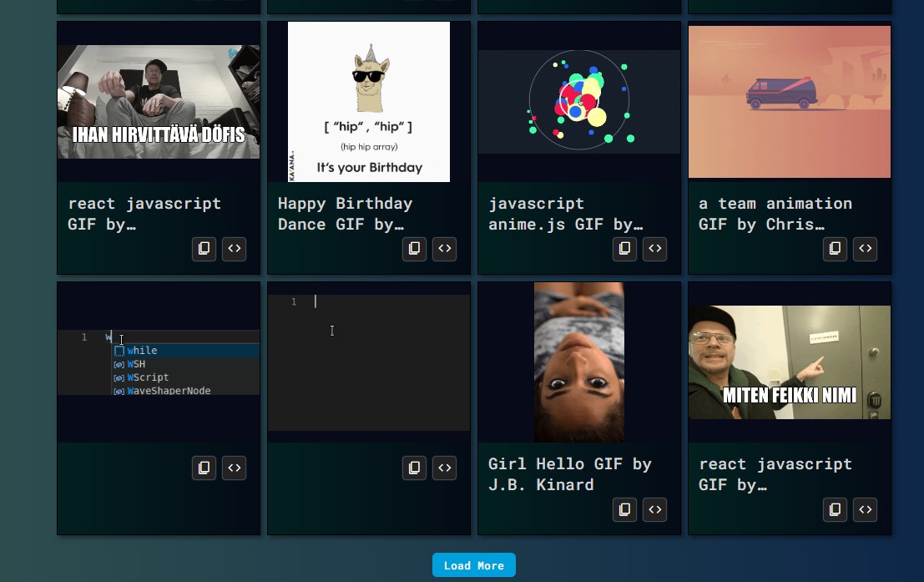This screenshot has height=582, width=924.
Task: Copy link of the 'while' autocomplete GIF card
Action: point(204,468)
